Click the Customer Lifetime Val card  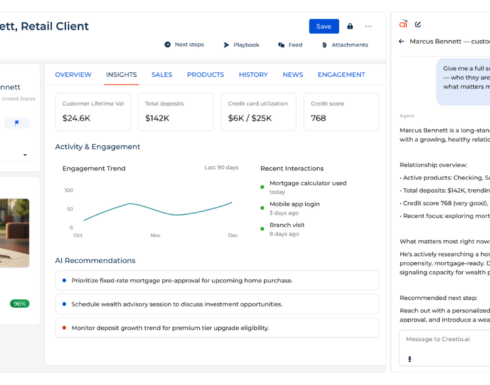(93, 112)
